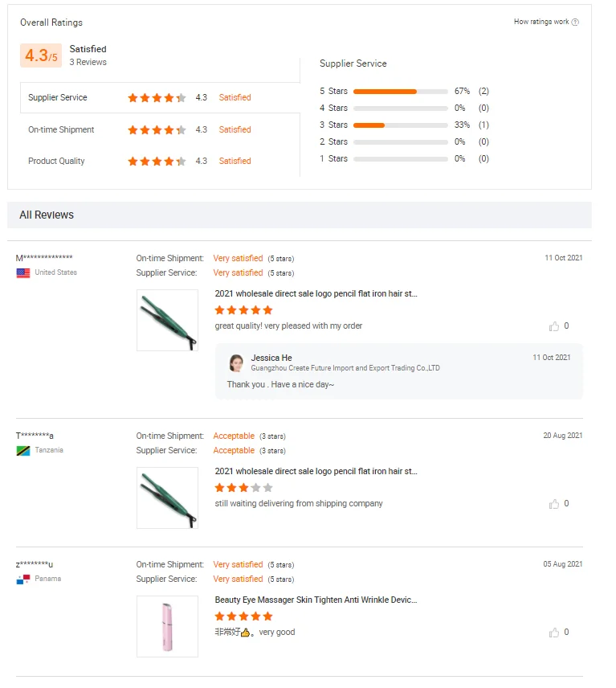The height and width of the screenshot is (688, 616).
Task: Select the Supplier Service rating tab
Action: pos(160,98)
